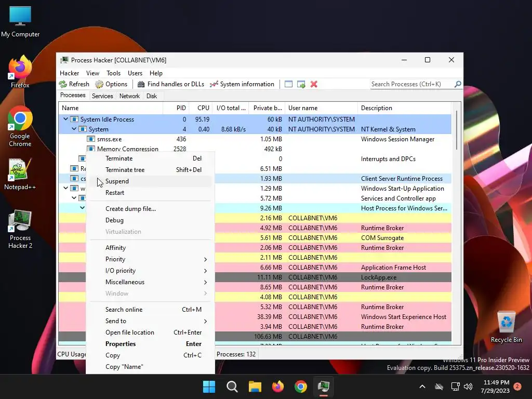The height and width of the screenshot is (399, 532).
Task: Sort by the PID column header
Action: (x=176, y=108)
